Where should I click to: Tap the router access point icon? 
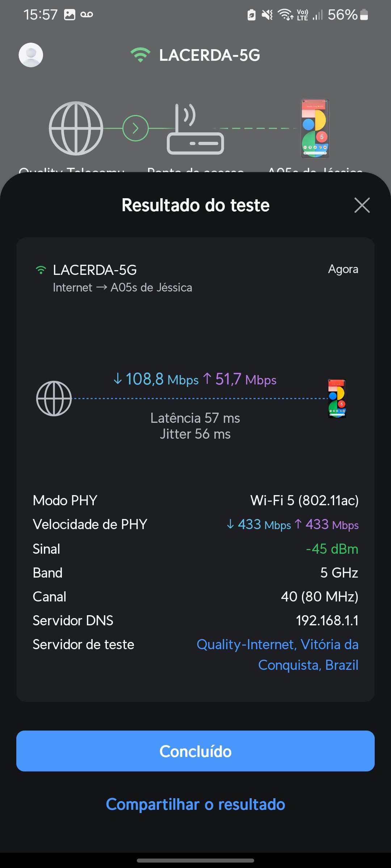pos(195,129)
